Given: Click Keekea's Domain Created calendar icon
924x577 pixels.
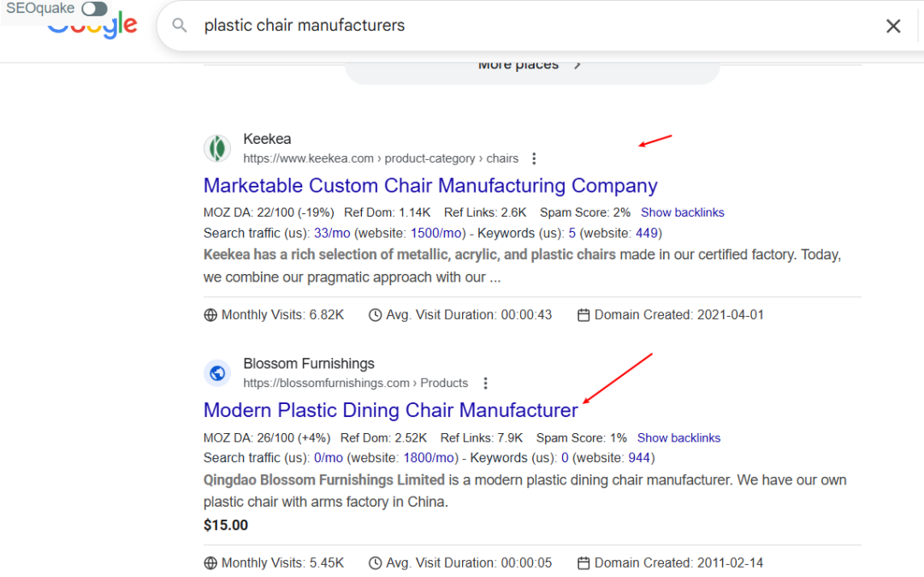Looking at the screenshot, I should [x=583, y=315].
